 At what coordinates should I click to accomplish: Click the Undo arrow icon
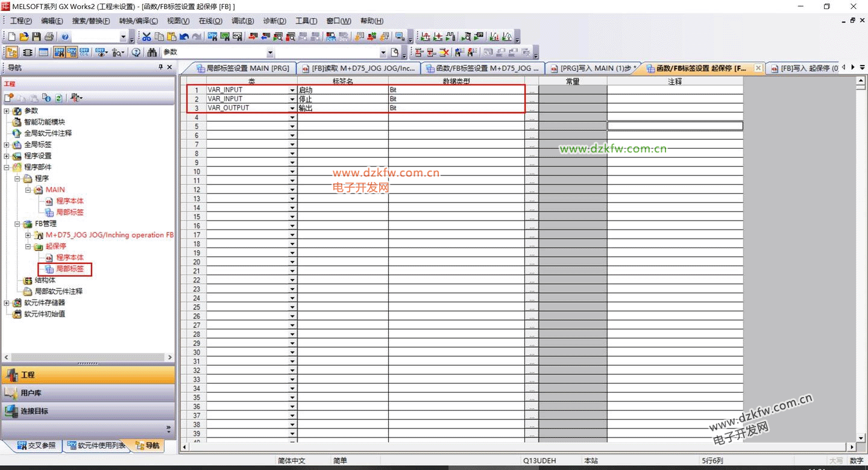184,37
